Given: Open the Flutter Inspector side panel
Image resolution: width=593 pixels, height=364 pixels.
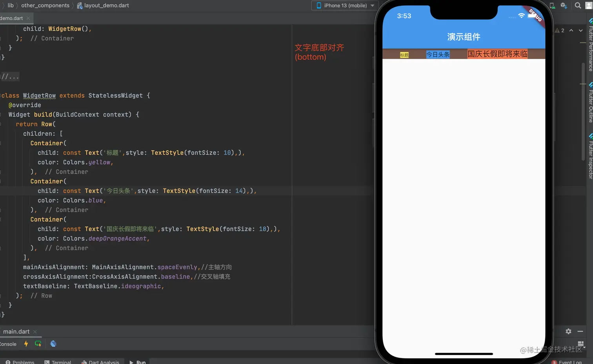Looking at the screenshot, I should point(590,157).
